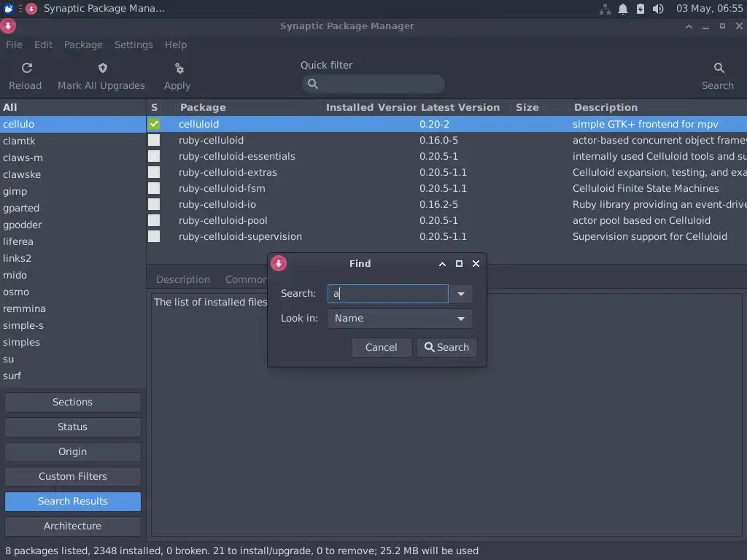Select the links2 search entry

click(x=73, y=258)
